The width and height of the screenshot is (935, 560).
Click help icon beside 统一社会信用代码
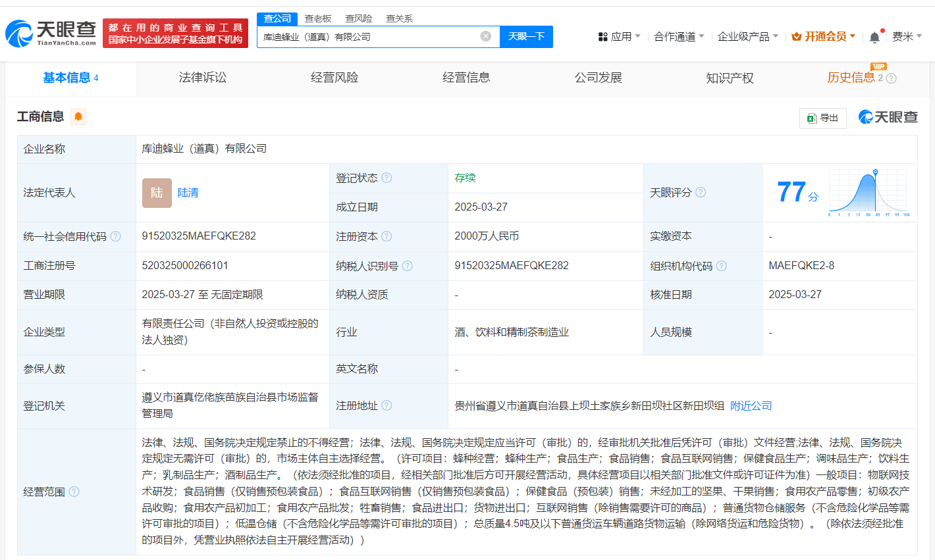click(115, 236)
